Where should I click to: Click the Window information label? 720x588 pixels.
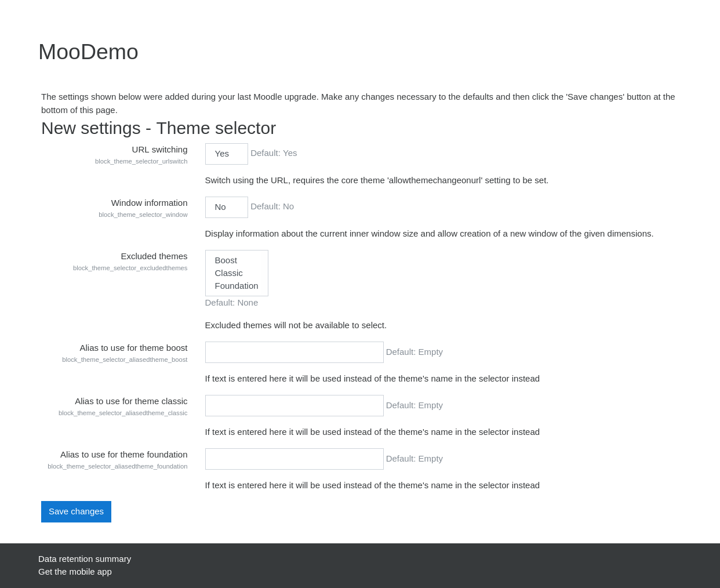[x=149, y=203]
